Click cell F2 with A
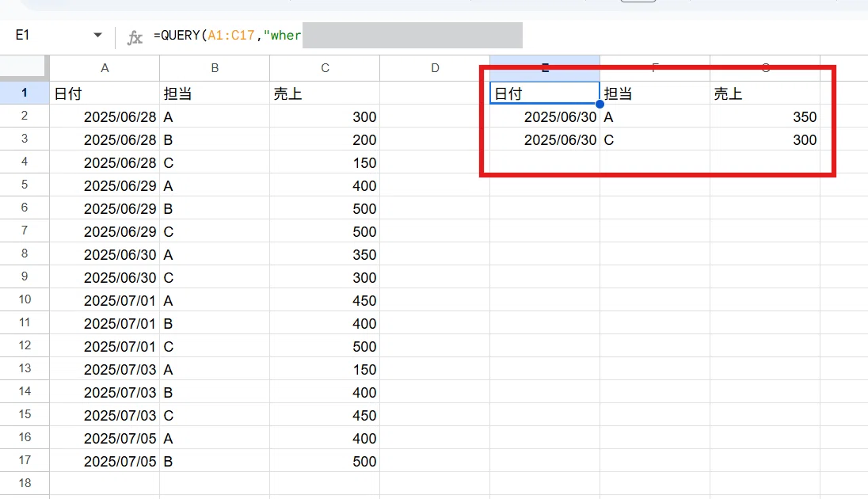The width and height of the screenshot is (868, 499). point(655,117)
